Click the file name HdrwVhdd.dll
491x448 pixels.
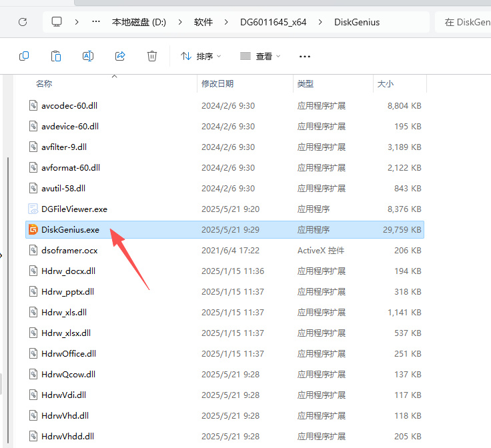coord(67,436)
